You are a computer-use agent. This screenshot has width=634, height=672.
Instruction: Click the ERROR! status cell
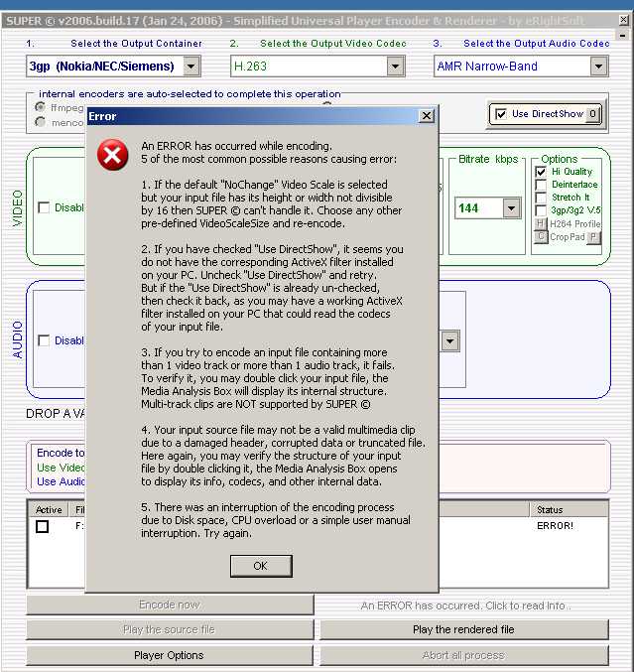pyautogui.click(x=555, y=526)
